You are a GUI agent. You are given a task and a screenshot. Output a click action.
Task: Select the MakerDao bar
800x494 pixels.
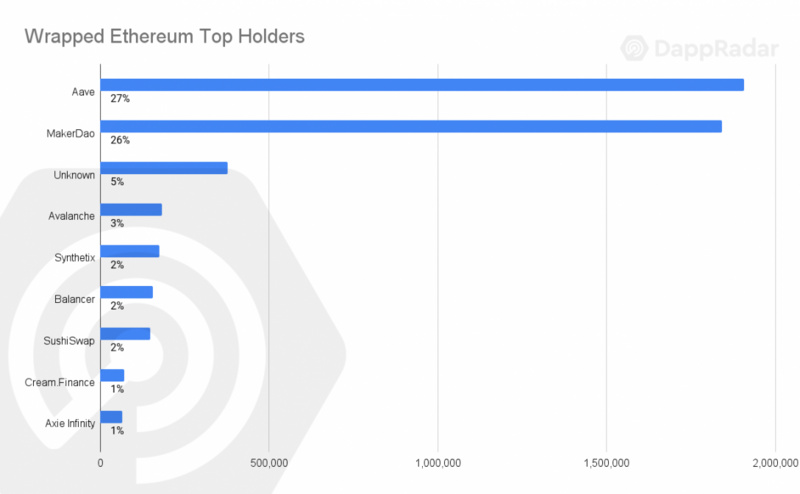(411, 126)
